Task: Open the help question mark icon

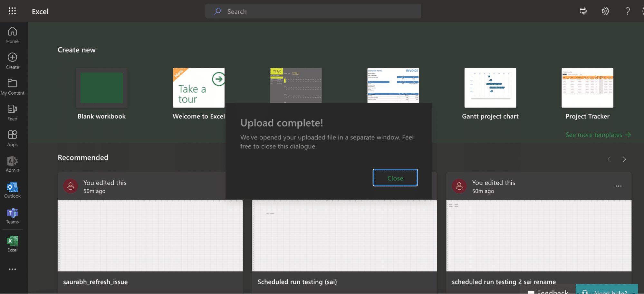Action: (628, 11)
